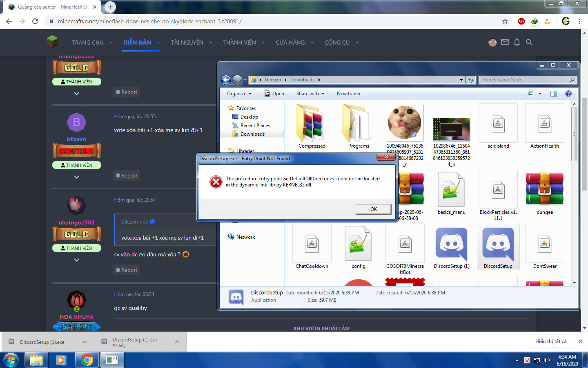
Task: Open the DIỄN ĐÀN menu item
Action: click(x=137, y=43)
